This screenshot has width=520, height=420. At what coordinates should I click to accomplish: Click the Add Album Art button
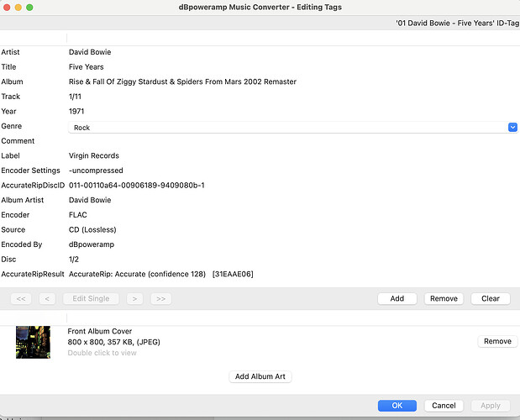(260, 376)
